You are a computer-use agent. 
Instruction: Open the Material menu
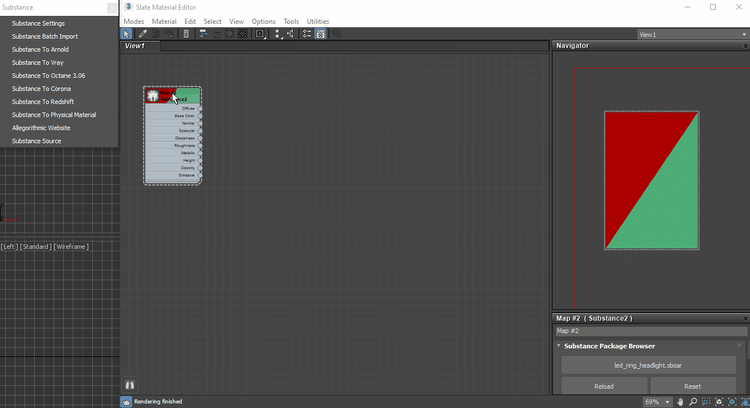click(x=164, y=21)
